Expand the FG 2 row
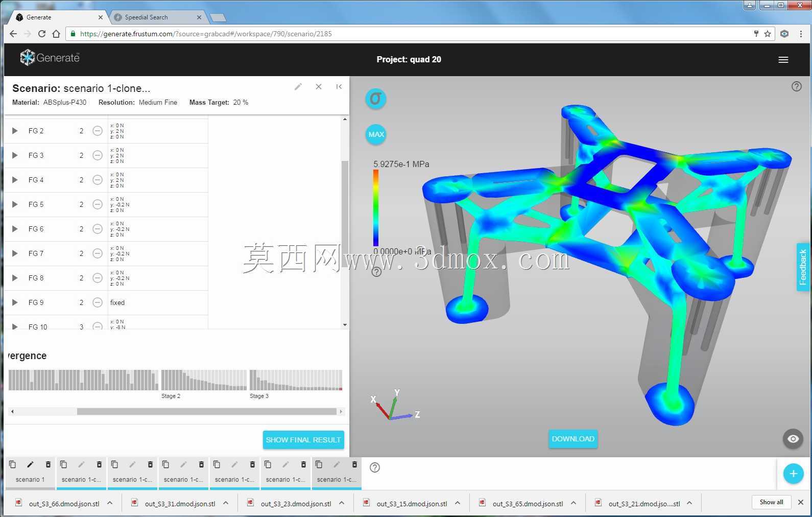 (15, 131)
